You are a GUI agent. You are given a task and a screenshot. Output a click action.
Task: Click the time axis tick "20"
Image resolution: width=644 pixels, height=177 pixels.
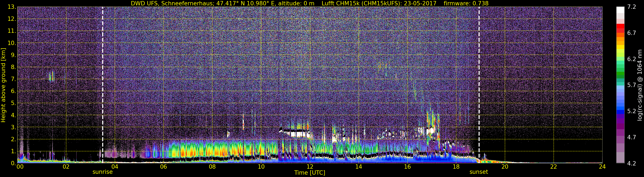tap(505, 167)
